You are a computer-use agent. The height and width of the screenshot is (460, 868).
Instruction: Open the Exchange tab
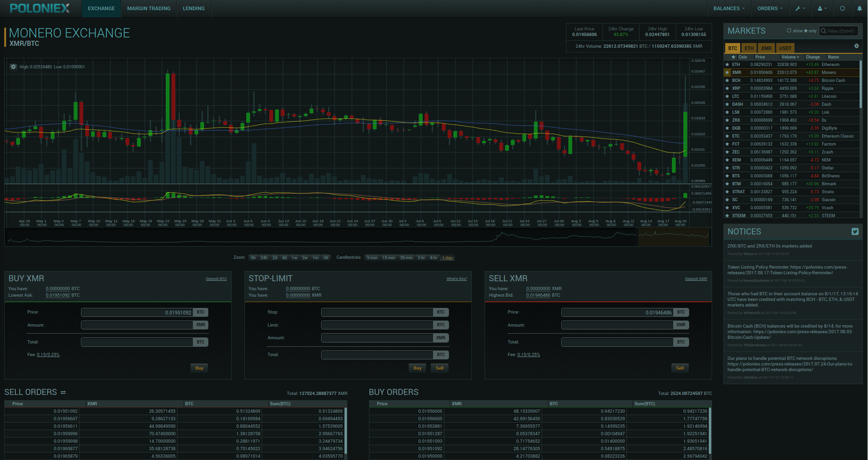point(101,8)
